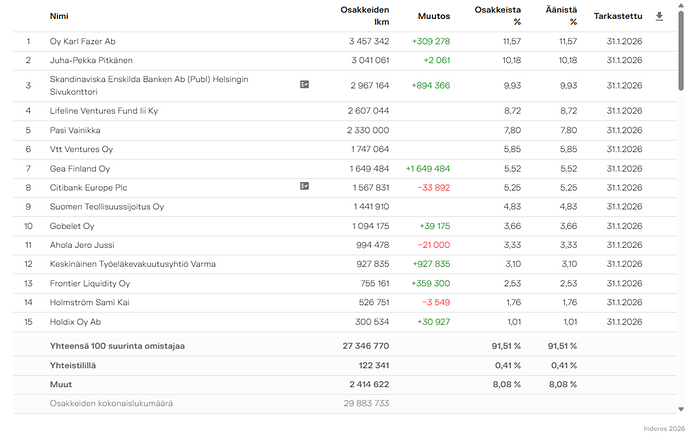
Task: Click Suomen Teollisuussijoitus Oy name
Action: click(x=106, y=206)
